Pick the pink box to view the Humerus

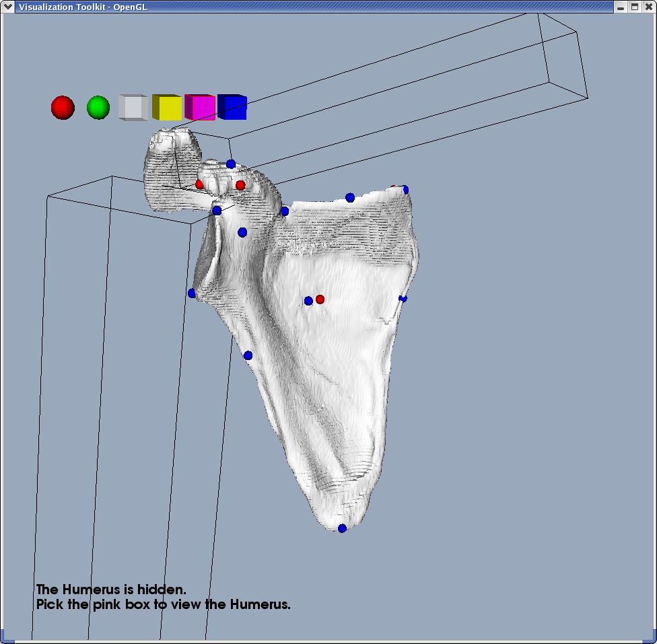coord(201,107)
